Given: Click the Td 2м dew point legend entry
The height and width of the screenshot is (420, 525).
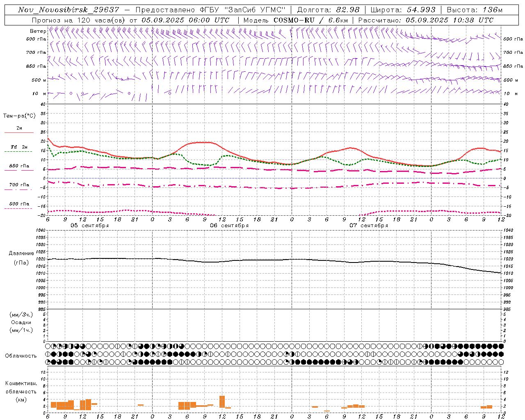Looking at the screenshot, I should click(x=19, y=147).
